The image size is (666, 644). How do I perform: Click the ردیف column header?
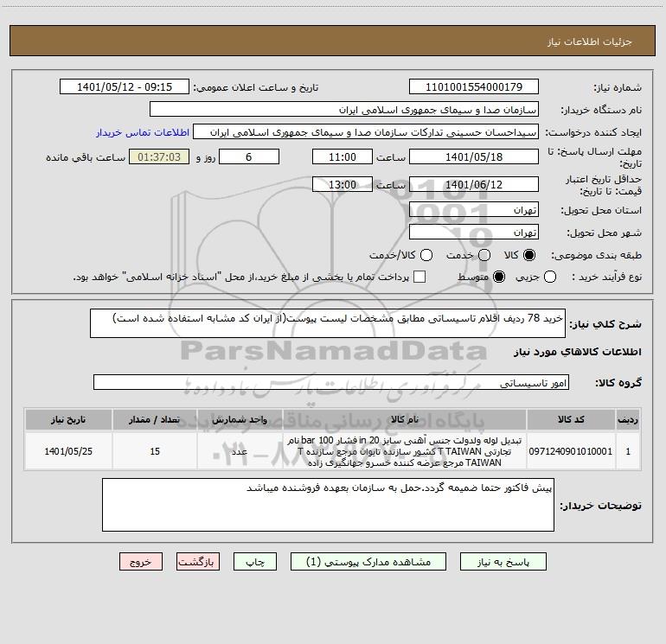628,420
